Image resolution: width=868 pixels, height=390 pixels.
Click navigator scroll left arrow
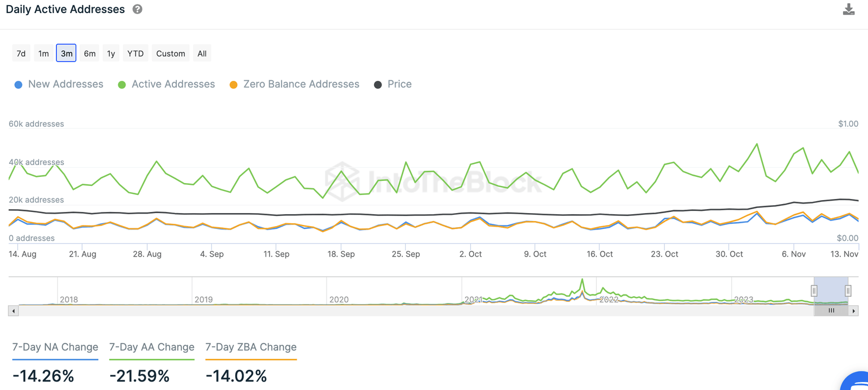tap(14, 311)
